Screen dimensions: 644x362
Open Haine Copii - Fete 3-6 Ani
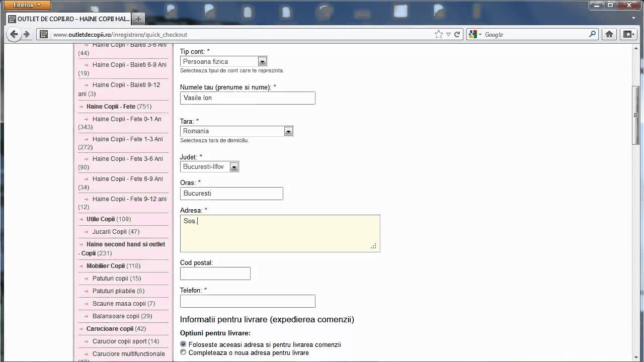(128, 159)
